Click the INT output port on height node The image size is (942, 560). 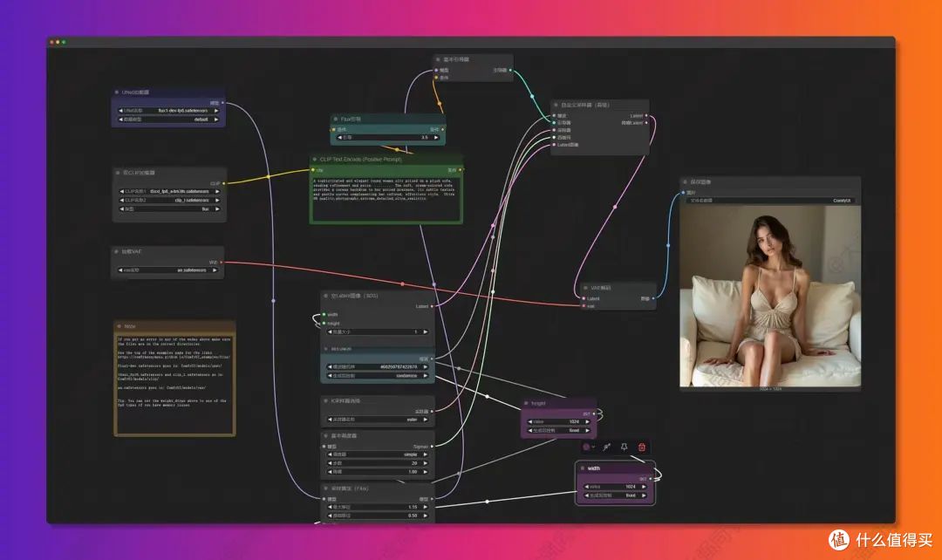[x=594, y=413]
